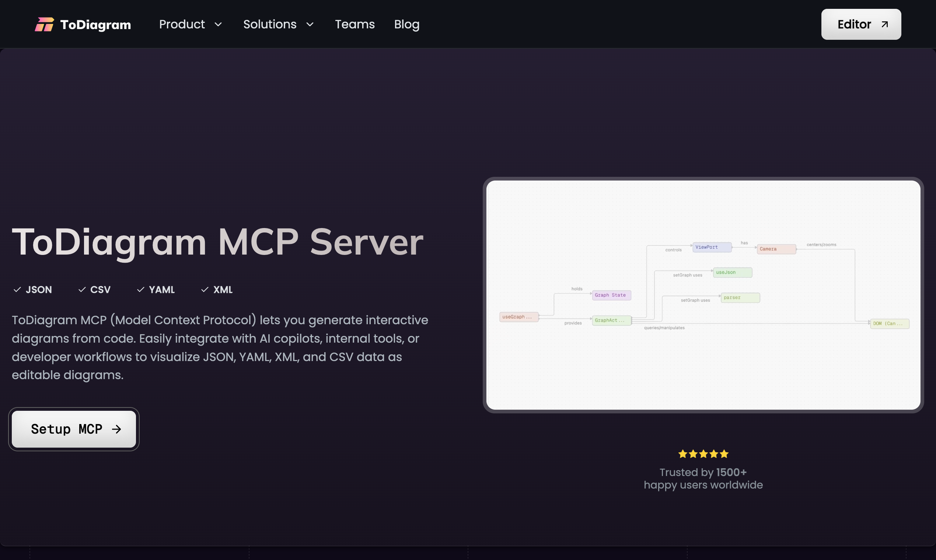This screenshot has width=936, height=560.
Task: Open the ToDiagram home link text
Action: [x=95, y=25]
